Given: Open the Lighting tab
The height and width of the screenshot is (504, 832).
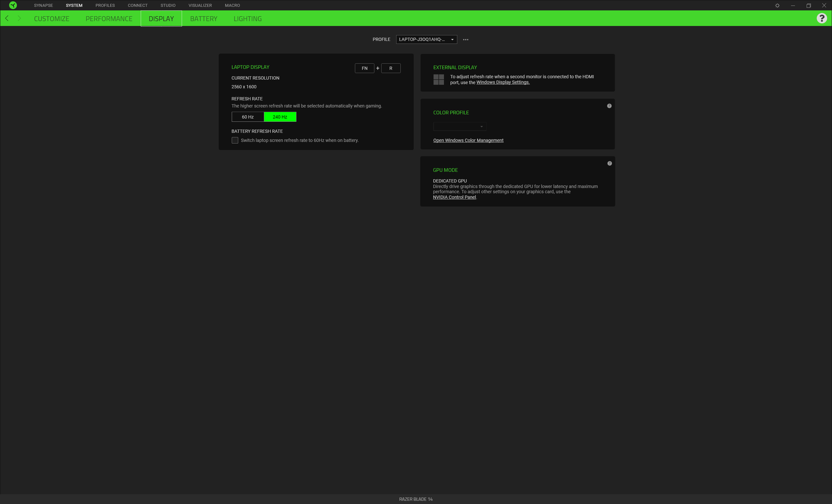Looking at the screenshot, I should coord(247,19).
